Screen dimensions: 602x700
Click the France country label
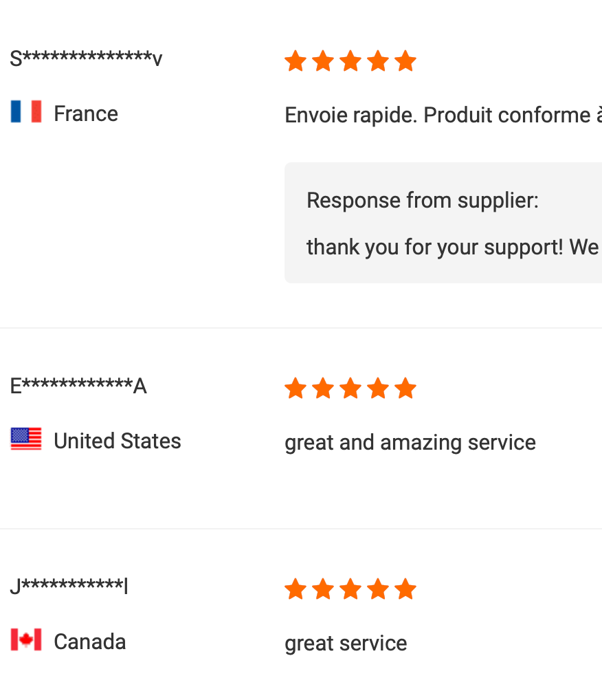(86, 113)
